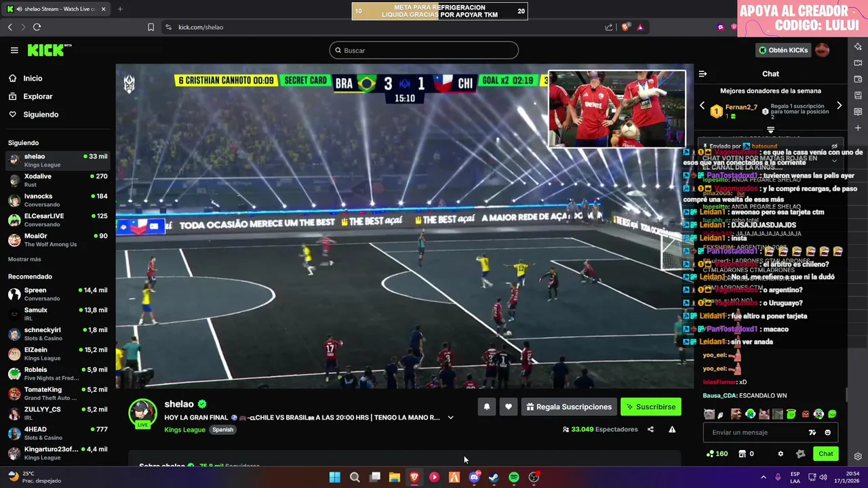Bookmark this page via the bookmark icon
The width and height of the screenshot is (868, 488).
tap(151, 27)
